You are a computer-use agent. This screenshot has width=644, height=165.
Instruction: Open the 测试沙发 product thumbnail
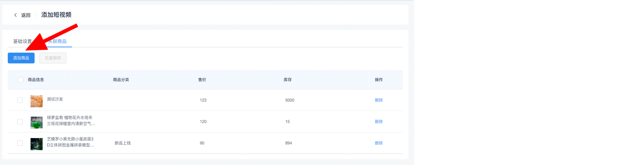tap(37, 101)
